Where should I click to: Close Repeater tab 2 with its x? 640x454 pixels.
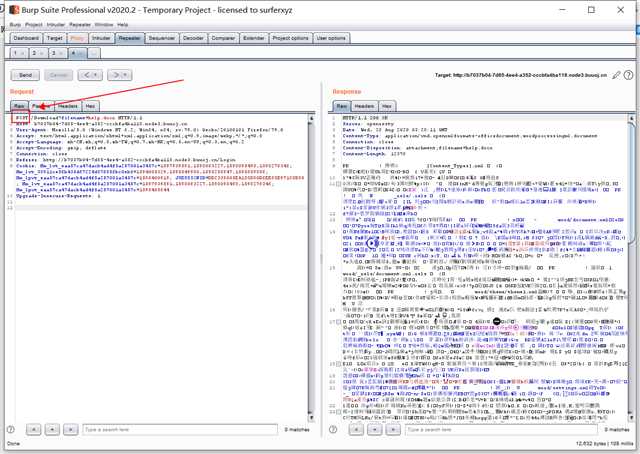tap(42, 53)
